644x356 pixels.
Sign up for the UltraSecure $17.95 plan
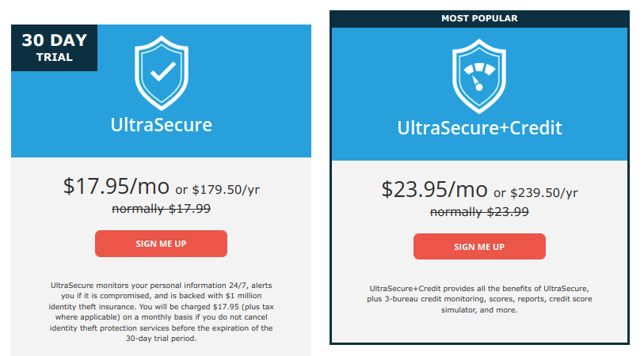[x=161, y=244]
